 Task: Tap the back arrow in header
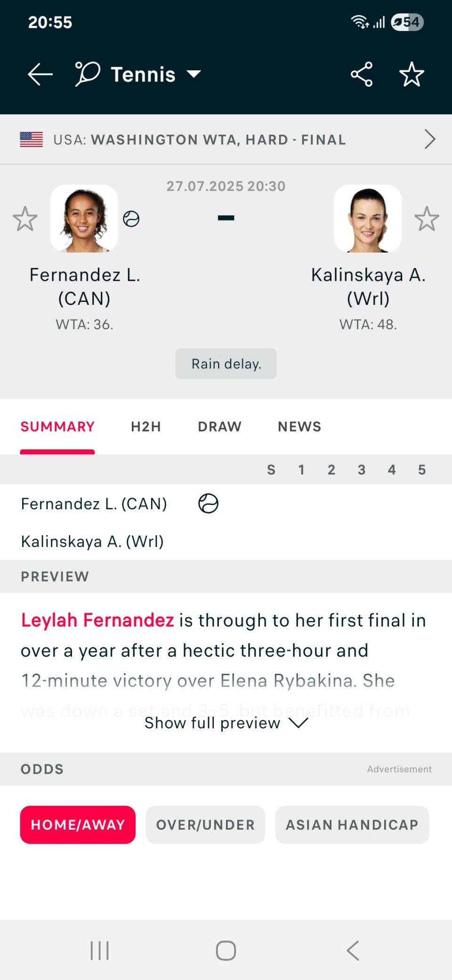[40, 74]
